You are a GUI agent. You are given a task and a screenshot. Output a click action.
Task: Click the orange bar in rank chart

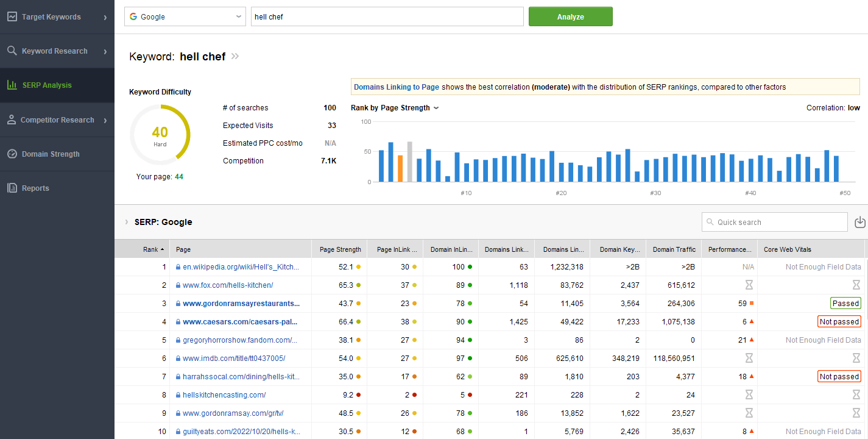[400, 168]
